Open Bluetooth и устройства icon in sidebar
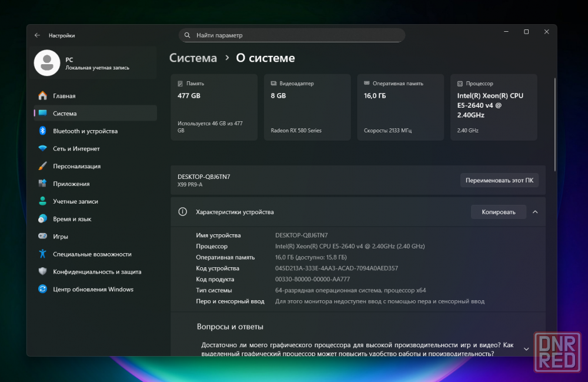 click(42, 131)
